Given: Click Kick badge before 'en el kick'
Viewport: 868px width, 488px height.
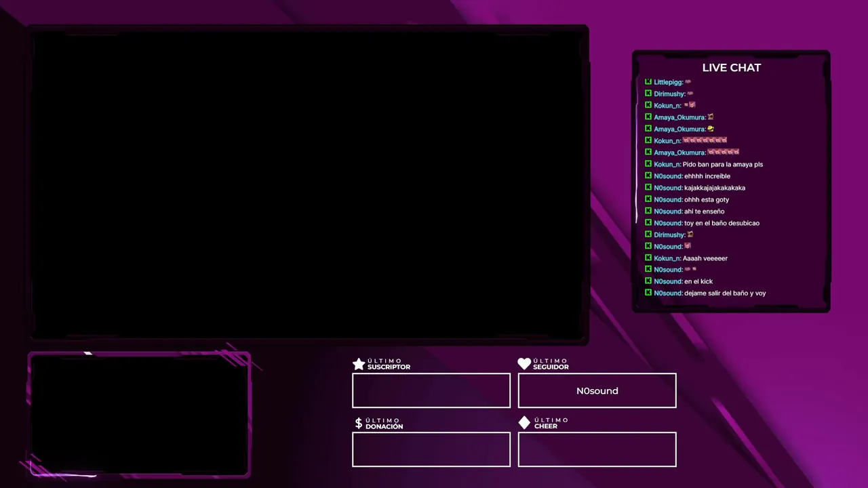Looking at the screenshot, I should click(x=648, y=281).
